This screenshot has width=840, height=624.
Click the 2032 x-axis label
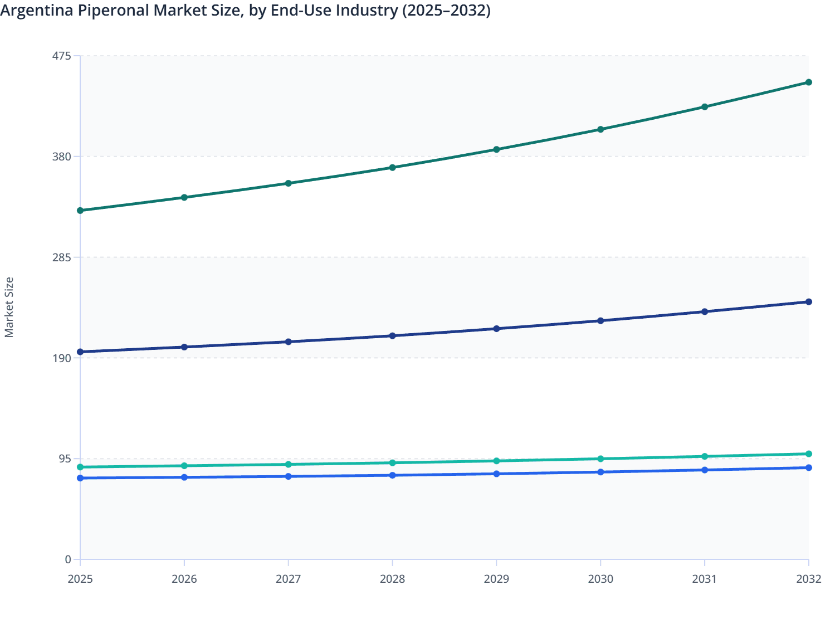click(809, 579)
